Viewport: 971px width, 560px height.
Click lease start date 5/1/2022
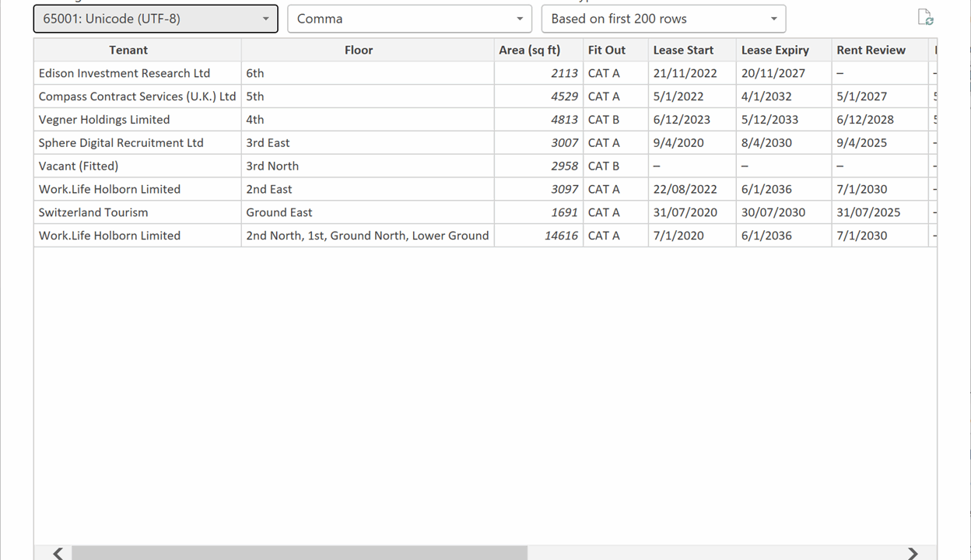(692, 96)
